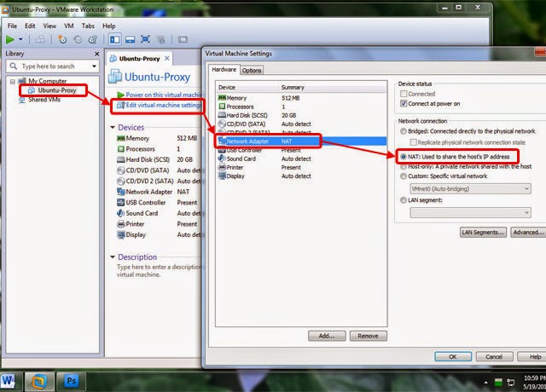546x392 pixels.
Task: Toggle the Connected checkbox
Action: (404, 94)
